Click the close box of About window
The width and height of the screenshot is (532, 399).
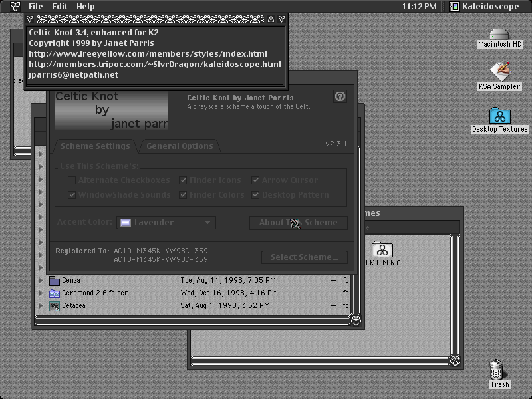30,19
